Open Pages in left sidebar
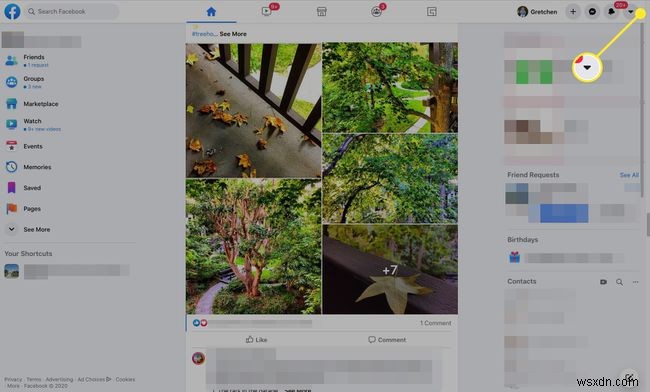Image resolution: width=650 pixels, height=392 pixels. click(23, 208)
